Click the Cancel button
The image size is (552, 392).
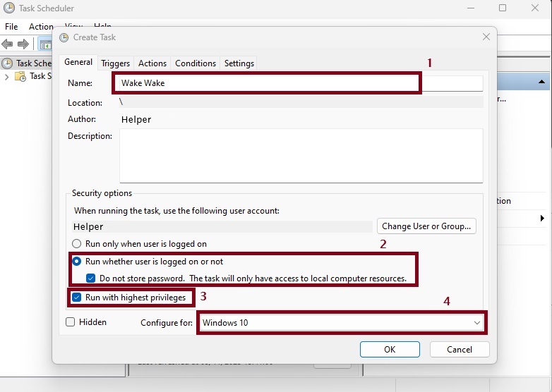(x=460, y=350)
